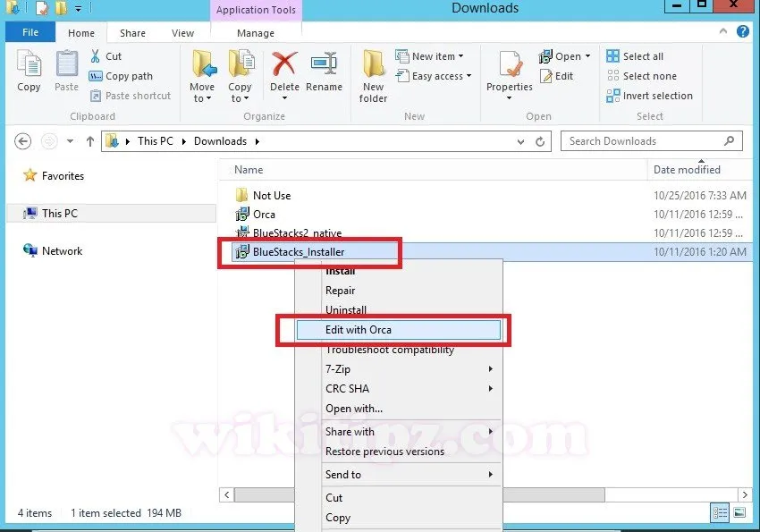
Task: Switch to large icons view in status bar
Action: coord(739,513)
